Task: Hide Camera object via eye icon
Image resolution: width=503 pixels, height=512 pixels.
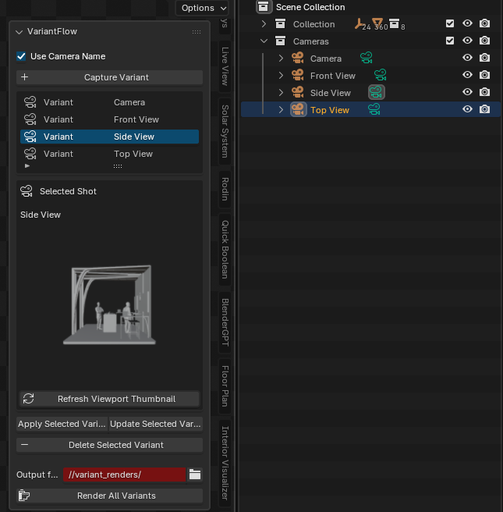Action: [x=467, y=57]
